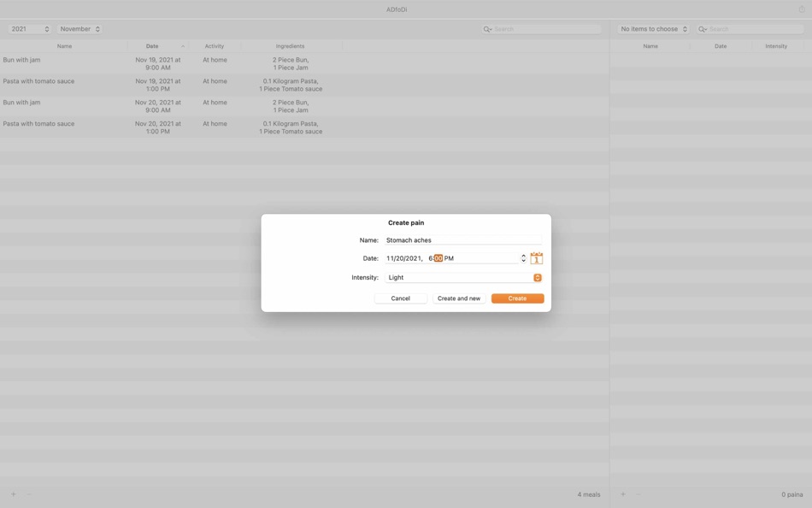Click the Ingredients column header
The height and width of the screenshot is (508, 812).
coord(290,46)
